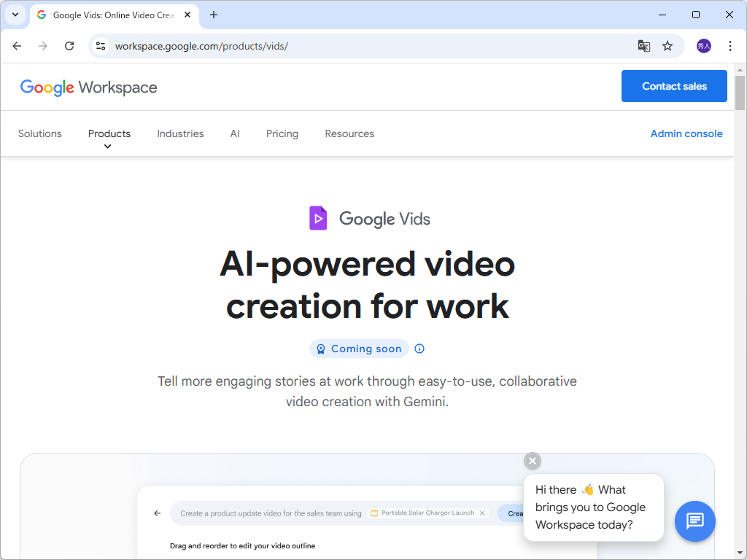
Task: Click the Google Vids purple play icon
Action: tap(317, 218)
